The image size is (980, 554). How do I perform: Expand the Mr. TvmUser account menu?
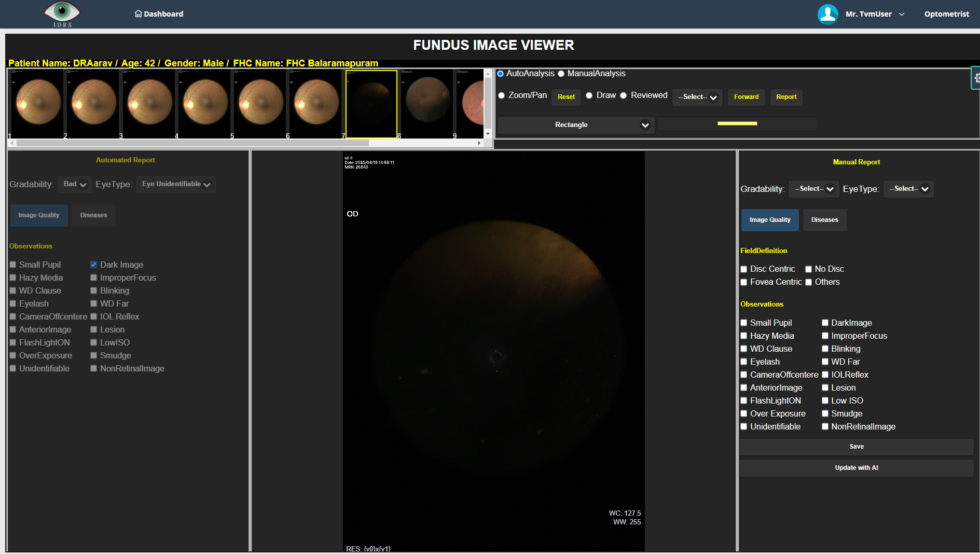tap(875, 14)
